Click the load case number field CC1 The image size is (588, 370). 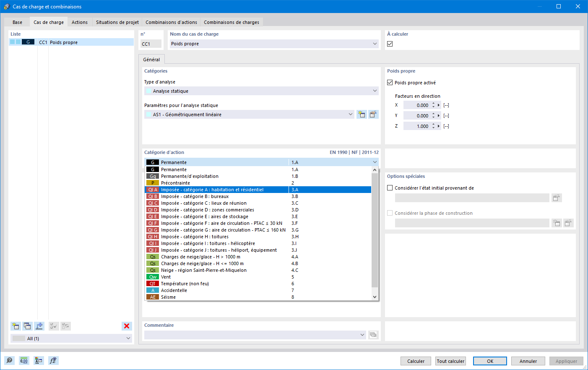tap(151, 44)
